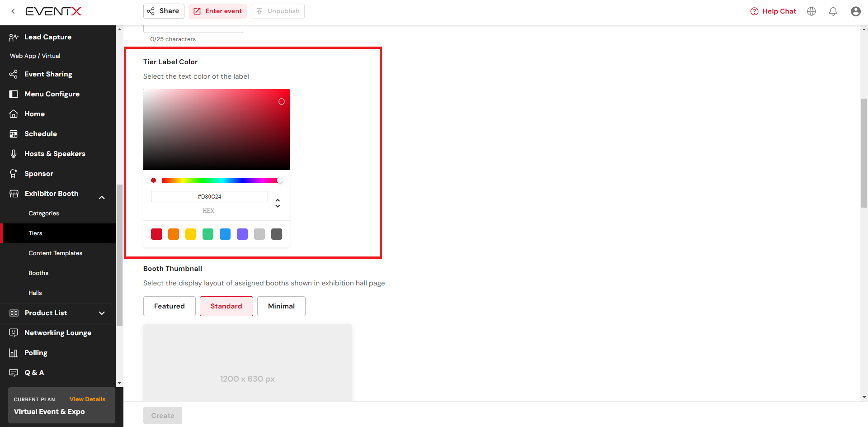Open the user account avatar menu

pos(855,11)
